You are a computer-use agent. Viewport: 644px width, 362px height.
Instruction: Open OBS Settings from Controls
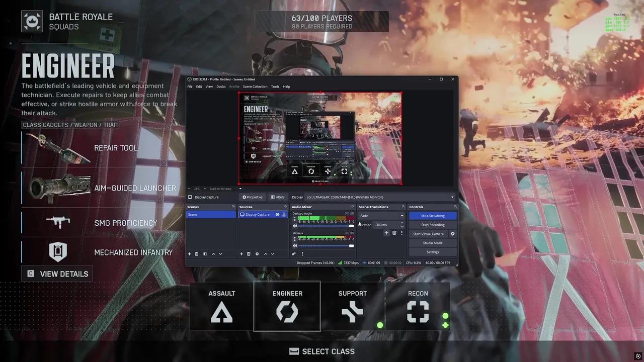pos(433,252)
